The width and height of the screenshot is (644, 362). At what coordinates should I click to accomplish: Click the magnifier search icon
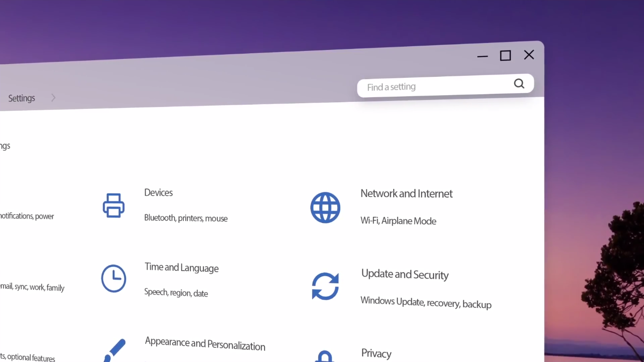[519, 83]
